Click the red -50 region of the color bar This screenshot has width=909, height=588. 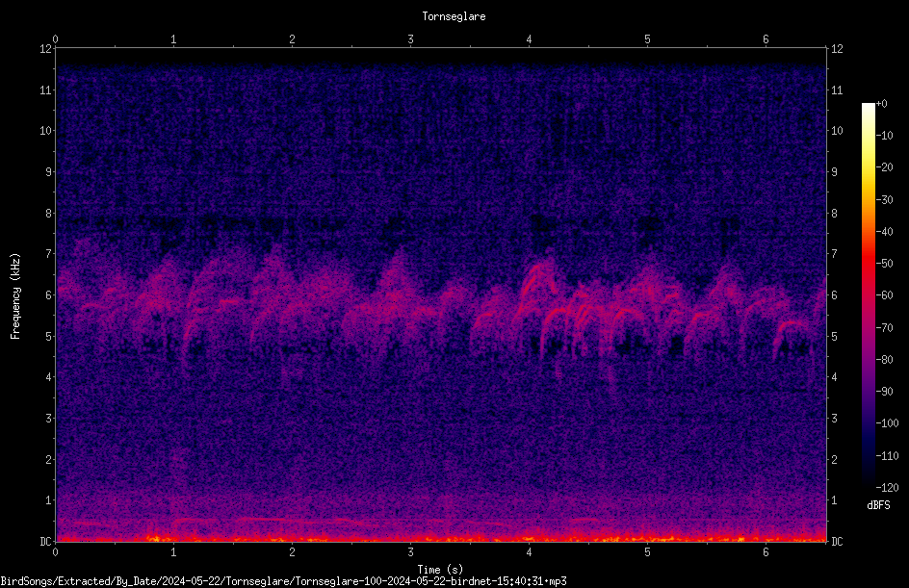[868, 264]
